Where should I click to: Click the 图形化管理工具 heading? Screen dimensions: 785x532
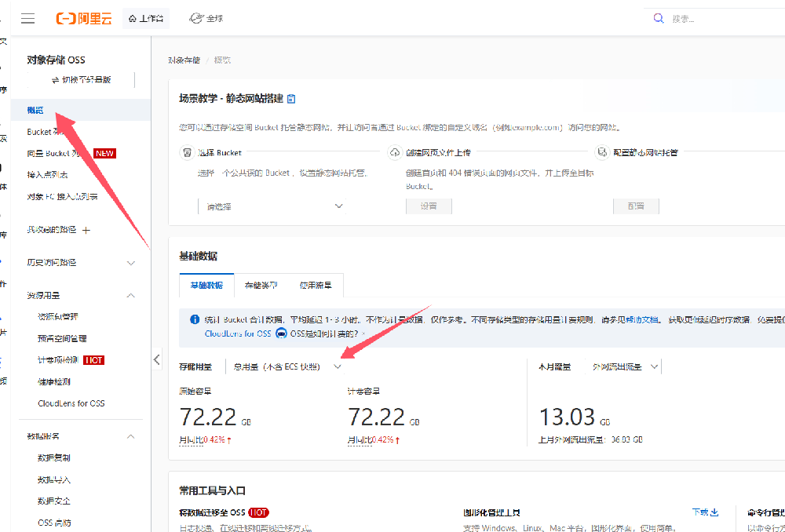(492, 512)
